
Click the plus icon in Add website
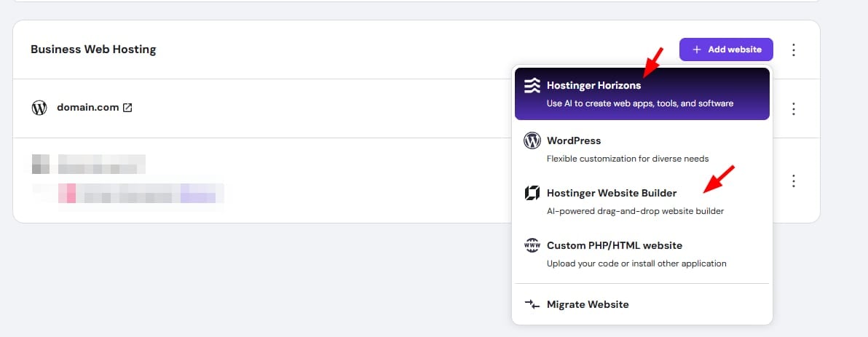click(x=697, y=49)
